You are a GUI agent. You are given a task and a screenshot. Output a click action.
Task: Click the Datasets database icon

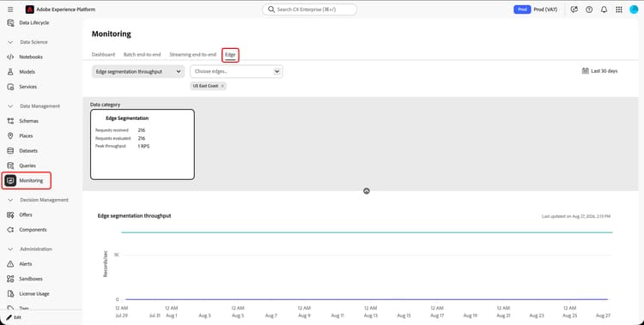coord(10,151)
